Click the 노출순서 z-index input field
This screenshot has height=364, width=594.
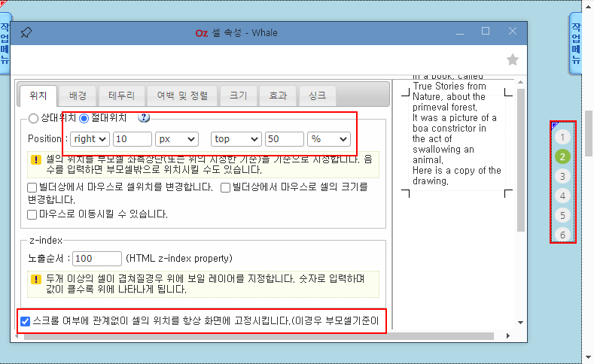(x=97, y=259)
